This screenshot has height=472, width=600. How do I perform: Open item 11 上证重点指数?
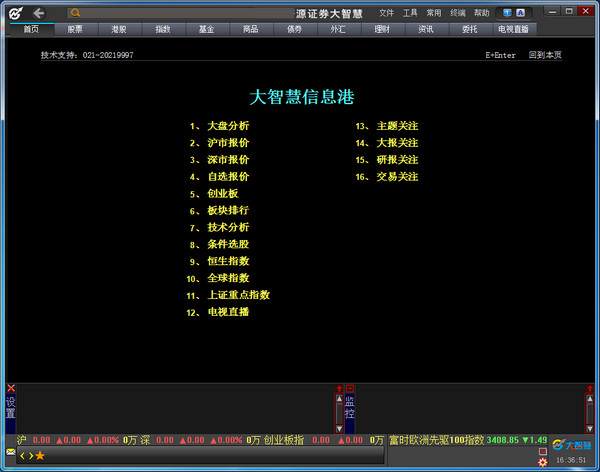tap(239, 295)
